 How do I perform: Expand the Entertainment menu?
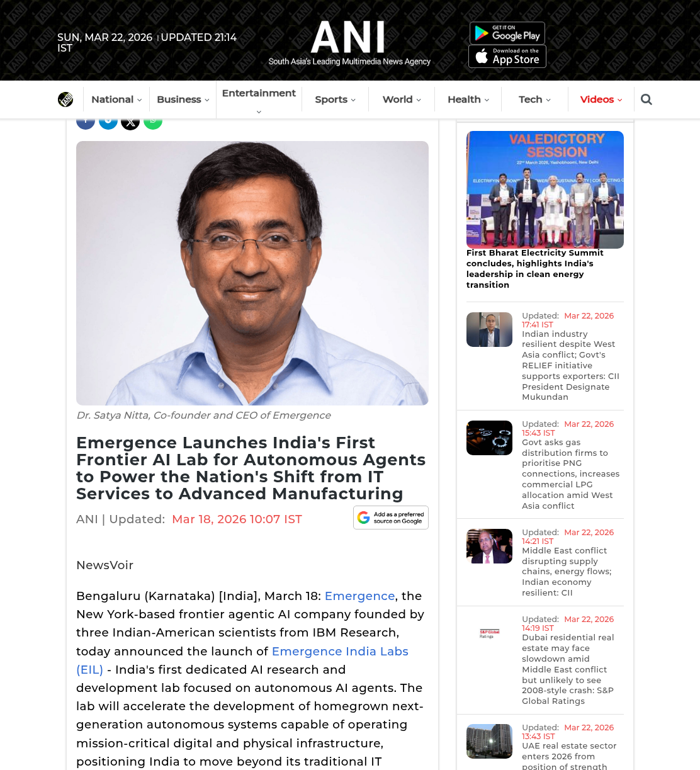pos(259,100)
